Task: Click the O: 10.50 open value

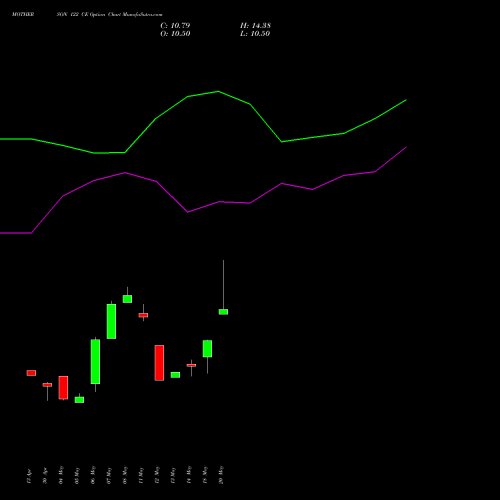Action: pos(175,34)
